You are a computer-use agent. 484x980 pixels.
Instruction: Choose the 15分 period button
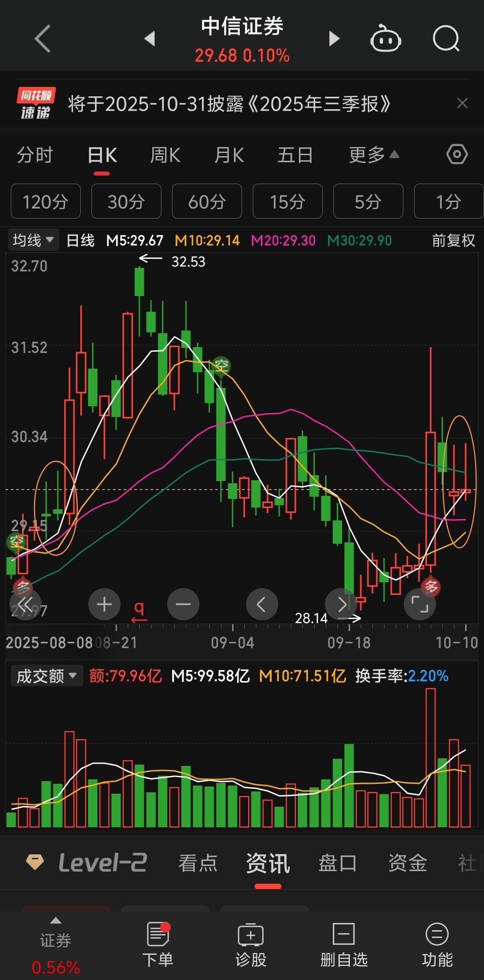pos(288,201)
